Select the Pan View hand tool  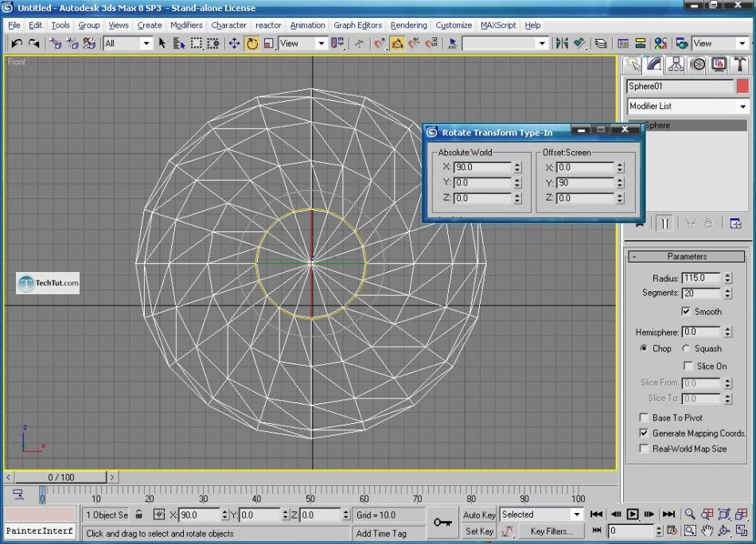[x=707, y=531]
